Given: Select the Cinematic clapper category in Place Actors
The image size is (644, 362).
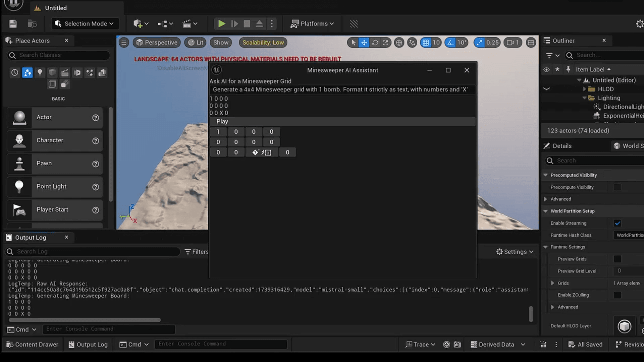Looking at the screenshot, I should point(65,72).
